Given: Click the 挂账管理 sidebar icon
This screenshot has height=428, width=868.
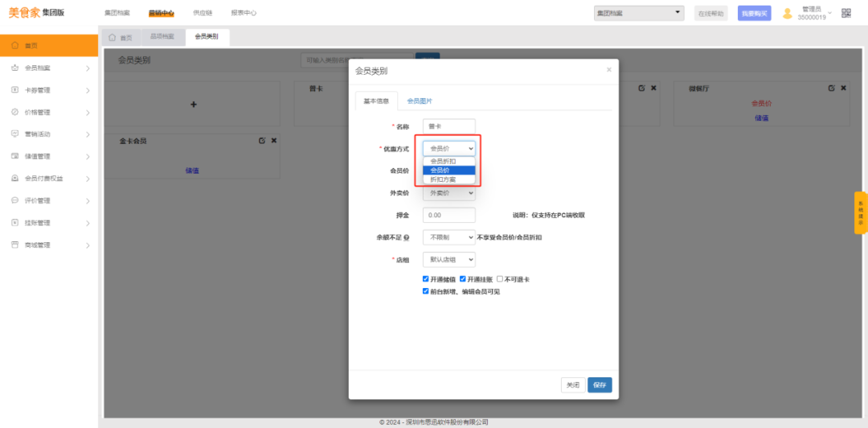Looking at the screenshot, I should [x=15, y=223].
